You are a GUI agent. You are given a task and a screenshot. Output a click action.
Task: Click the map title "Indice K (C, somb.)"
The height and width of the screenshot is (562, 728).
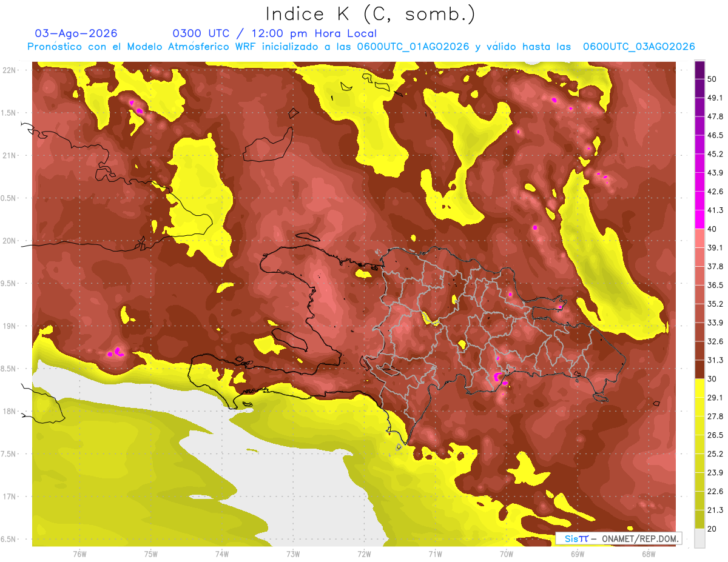370,13
